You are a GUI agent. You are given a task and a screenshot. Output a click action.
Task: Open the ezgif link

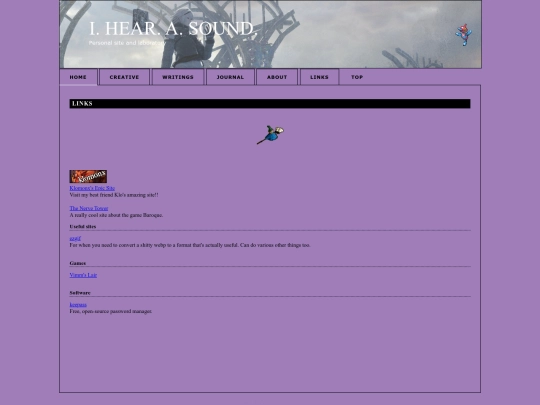click(x=75, y=238)
